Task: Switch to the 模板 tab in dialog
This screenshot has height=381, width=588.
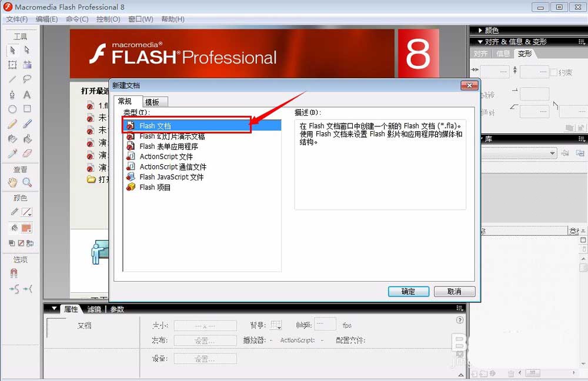Action: tap(155, 102)
